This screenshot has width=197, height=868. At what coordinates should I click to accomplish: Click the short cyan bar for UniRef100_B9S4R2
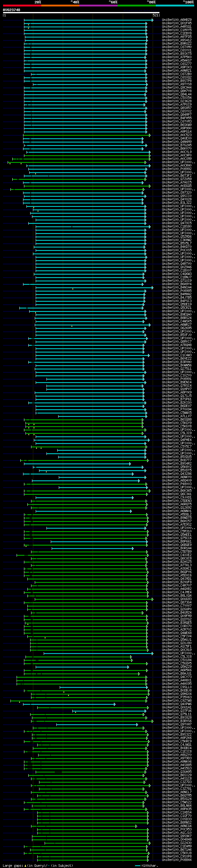click(78, 464)
